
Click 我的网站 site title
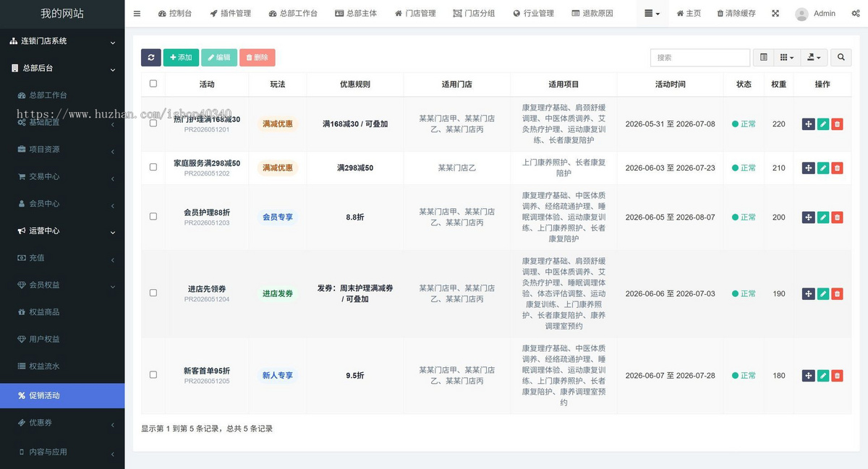61,13
